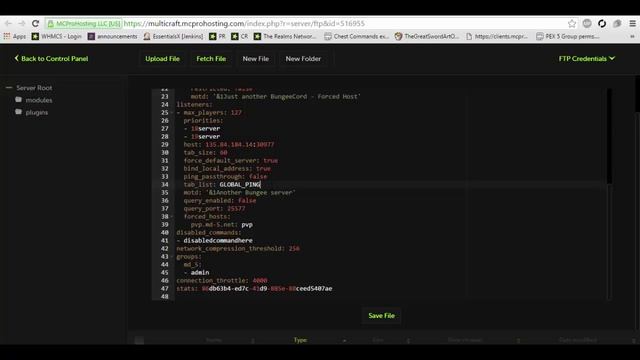The image size is (640, 360).
Task: Open the plugins folder
Action: pyautogui.click(x=37, y=112)
